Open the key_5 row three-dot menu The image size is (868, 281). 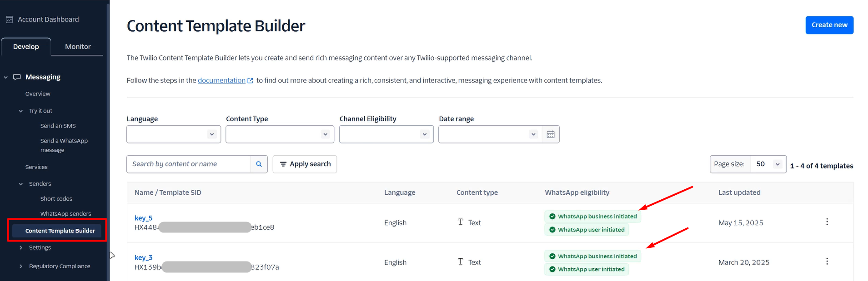(827, 222)
